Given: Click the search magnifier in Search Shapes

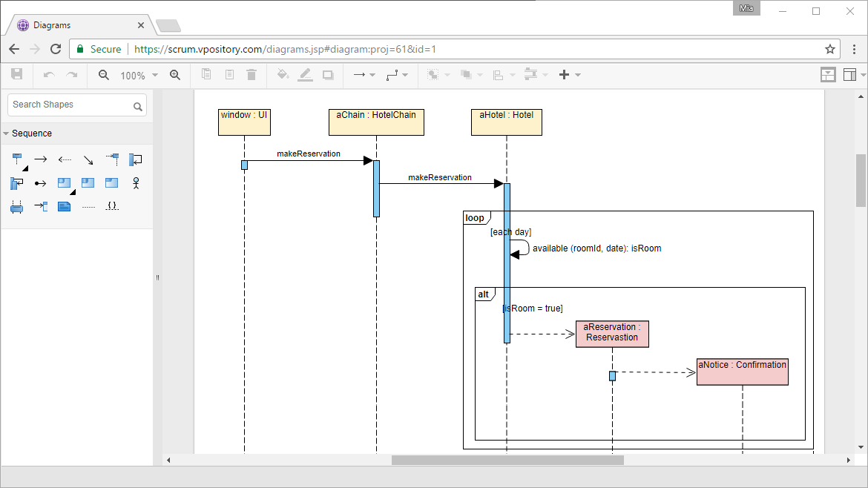Looking at the screenshot, I should pos(138,107).
